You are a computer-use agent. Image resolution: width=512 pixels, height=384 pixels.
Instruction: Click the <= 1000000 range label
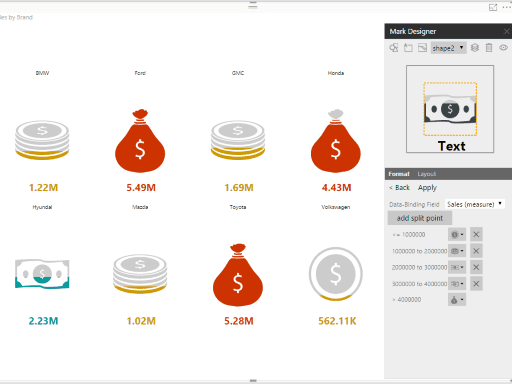coord(409,235)
